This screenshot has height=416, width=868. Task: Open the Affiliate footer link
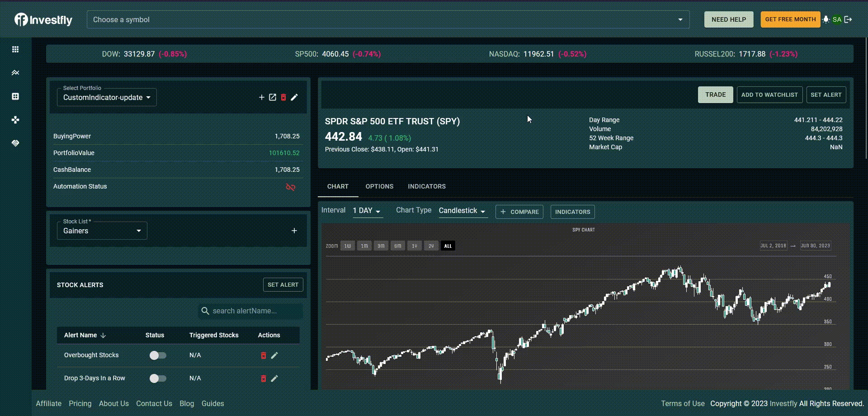(x=49, y=403)
